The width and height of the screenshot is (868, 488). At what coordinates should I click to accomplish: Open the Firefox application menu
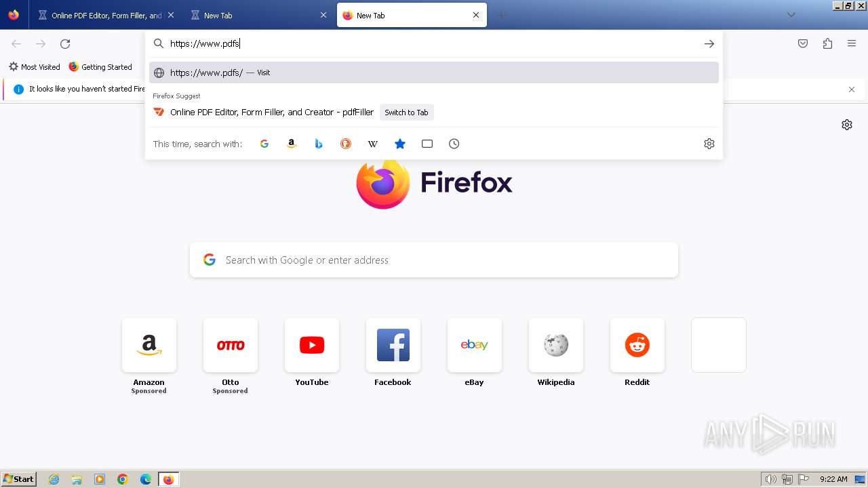click(852, 43)
